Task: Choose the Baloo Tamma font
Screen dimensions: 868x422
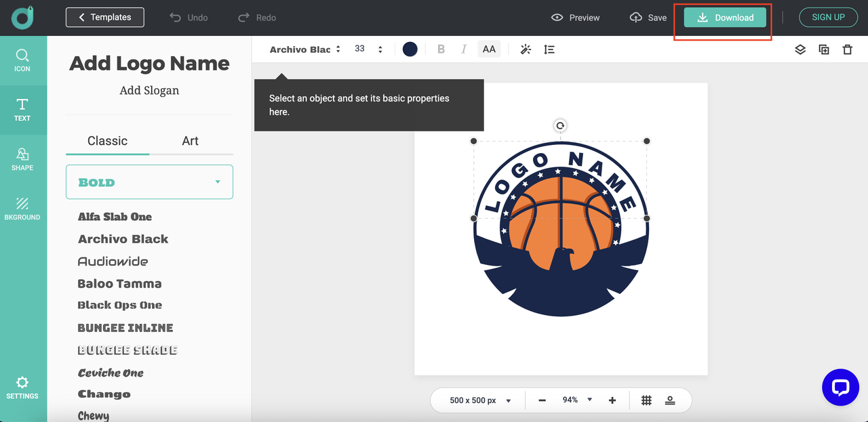Action: click(x=119, y=284)
